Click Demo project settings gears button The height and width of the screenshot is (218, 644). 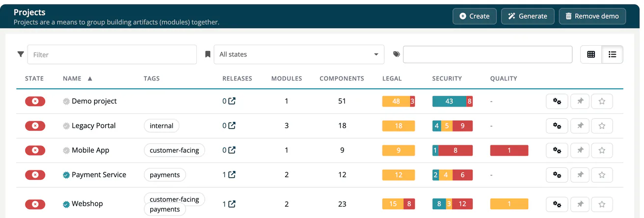click(x=557, y=101)
